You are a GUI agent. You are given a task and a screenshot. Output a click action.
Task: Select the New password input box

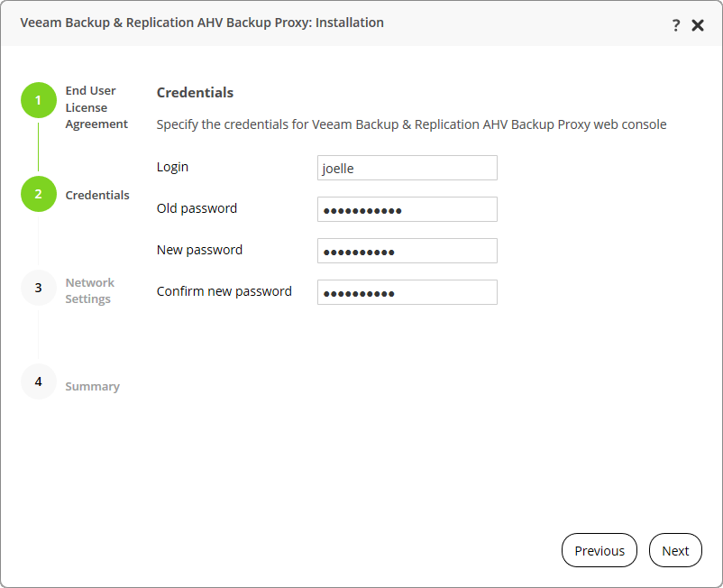point(407,251)
